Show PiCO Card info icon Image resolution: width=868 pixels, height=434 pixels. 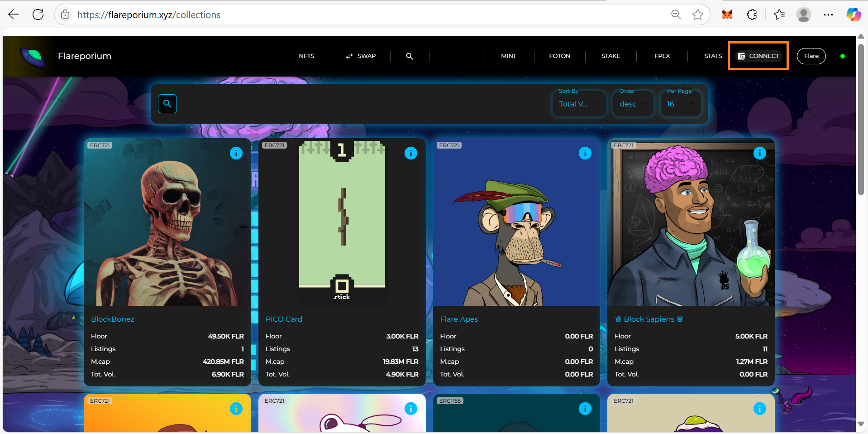pyautogui.click(x=410, y=153)
